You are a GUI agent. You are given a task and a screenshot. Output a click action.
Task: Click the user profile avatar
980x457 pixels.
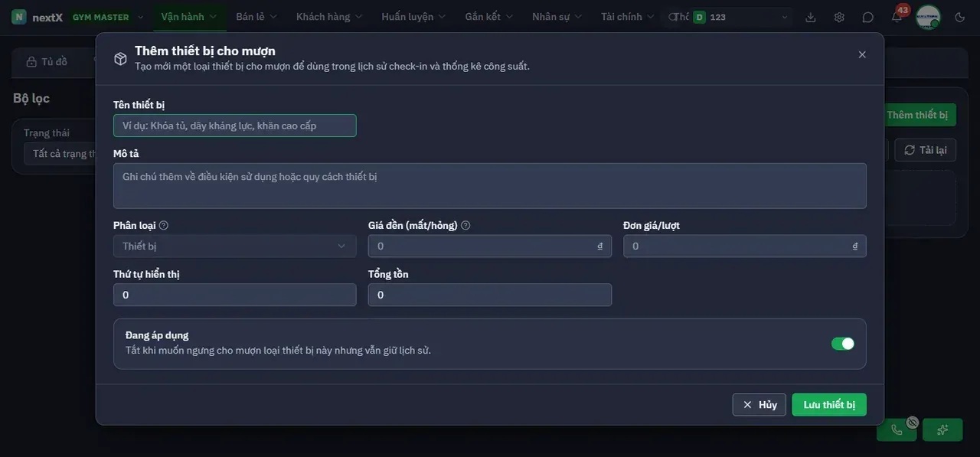pyautogui.click(x=928, y=17)
